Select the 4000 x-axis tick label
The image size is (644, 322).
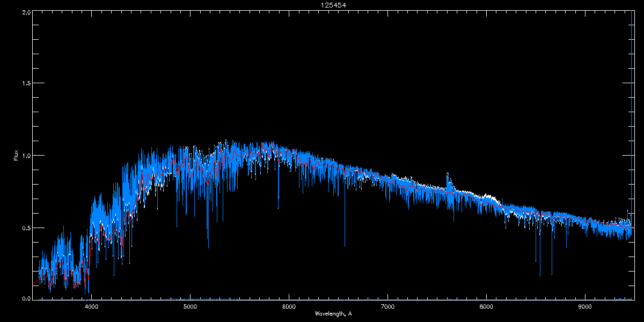92,307
